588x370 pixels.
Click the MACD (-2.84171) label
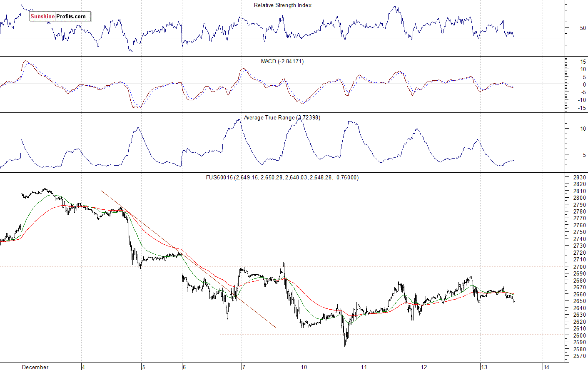click(282, 62)
